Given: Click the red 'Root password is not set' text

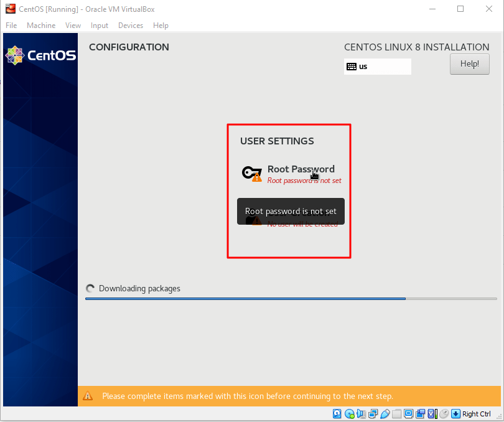Looking at the screenshot, I should [304, 181].
